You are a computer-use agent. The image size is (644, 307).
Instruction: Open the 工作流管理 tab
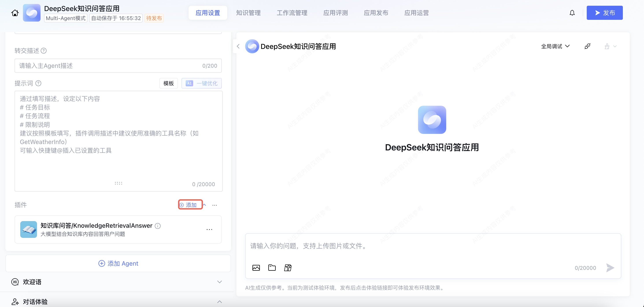[292, 13]
